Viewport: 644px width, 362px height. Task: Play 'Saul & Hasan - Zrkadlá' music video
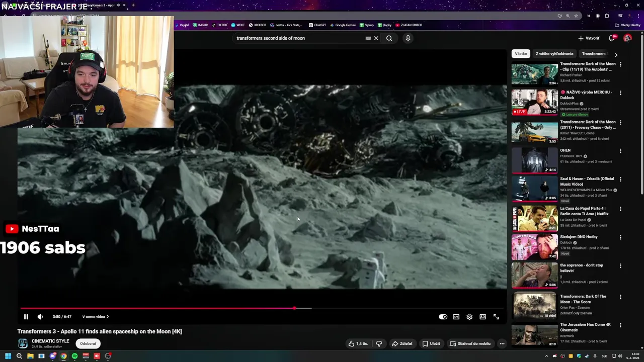[534, 188]
